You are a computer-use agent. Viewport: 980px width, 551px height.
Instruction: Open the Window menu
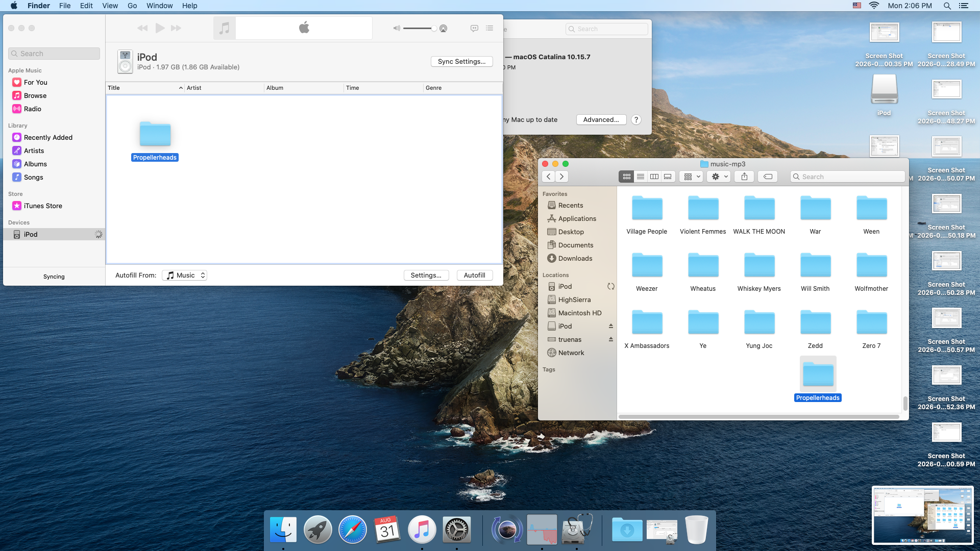[x=159, y=6]
